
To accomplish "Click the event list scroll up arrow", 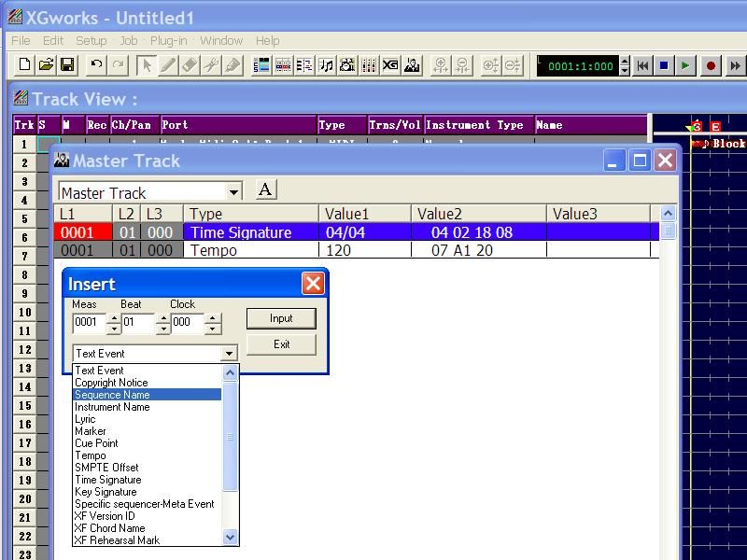I will [x=230, y=372].
